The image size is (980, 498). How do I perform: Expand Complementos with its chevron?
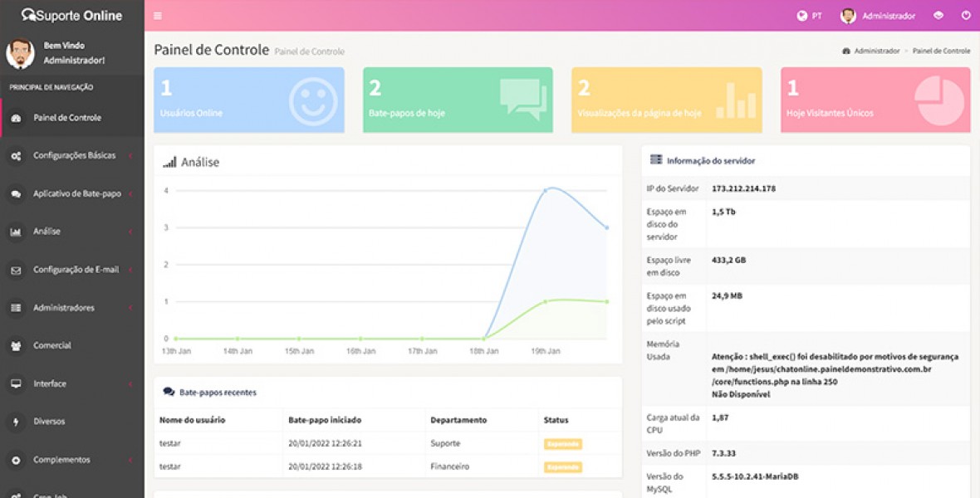point(130,460)
